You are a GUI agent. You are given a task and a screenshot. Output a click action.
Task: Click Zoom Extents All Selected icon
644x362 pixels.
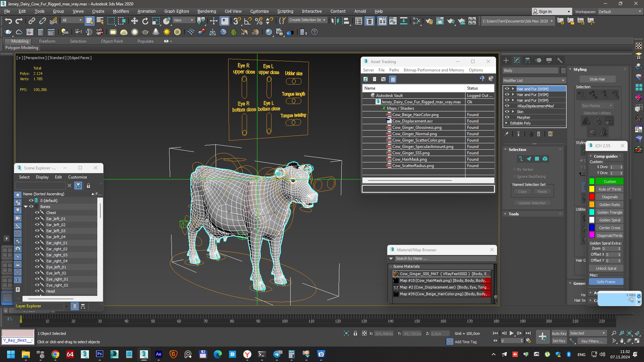pyautogui.click(x=637, y=333)
